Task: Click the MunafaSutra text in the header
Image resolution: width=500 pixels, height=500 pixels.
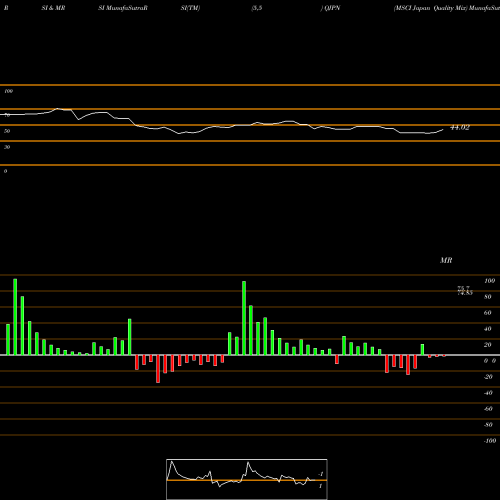Action: [x=125, y=8]
